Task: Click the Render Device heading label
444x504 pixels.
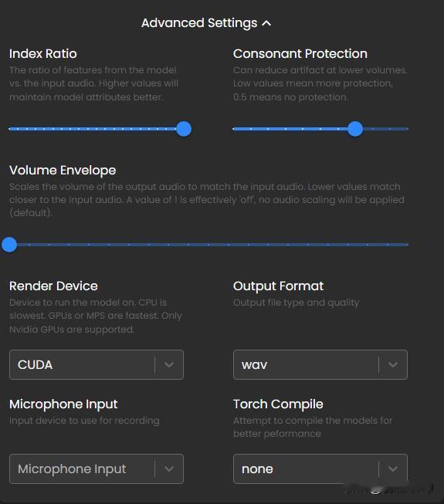Action: coord(53,286)
